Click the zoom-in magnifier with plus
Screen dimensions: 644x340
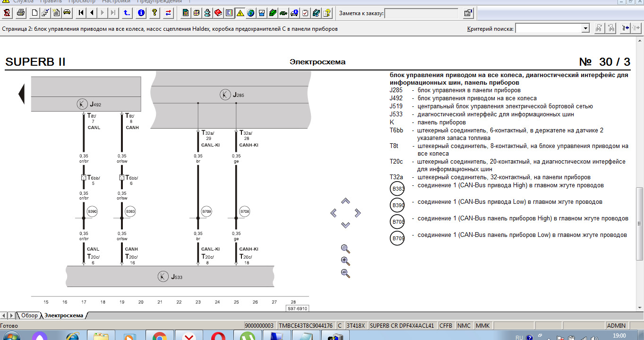pyautogui.click(x=345, y=261)
